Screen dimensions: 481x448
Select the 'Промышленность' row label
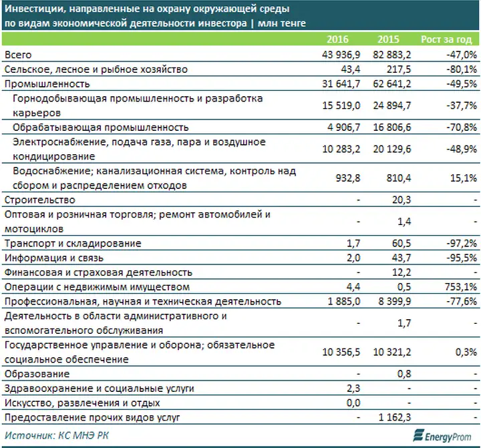tap(47, 84)
